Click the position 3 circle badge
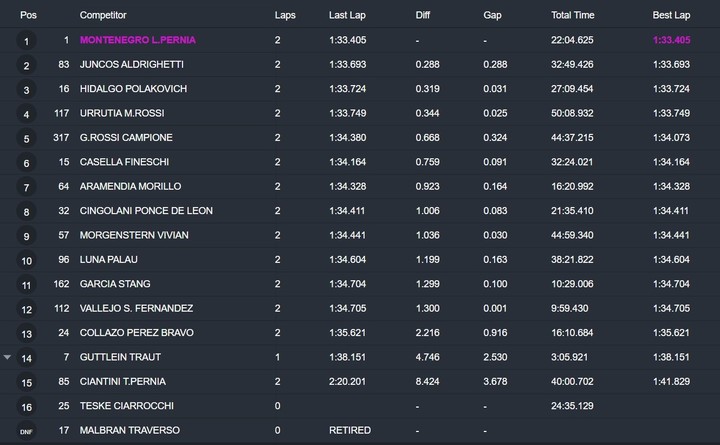The width and height of the screenshot is (720, 445). [27, 90]
